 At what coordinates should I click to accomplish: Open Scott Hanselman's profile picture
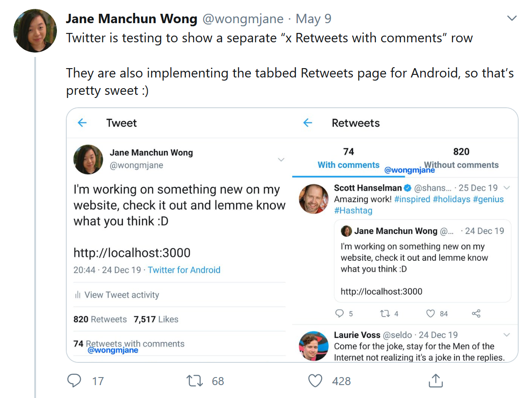[x=314, y=199]
